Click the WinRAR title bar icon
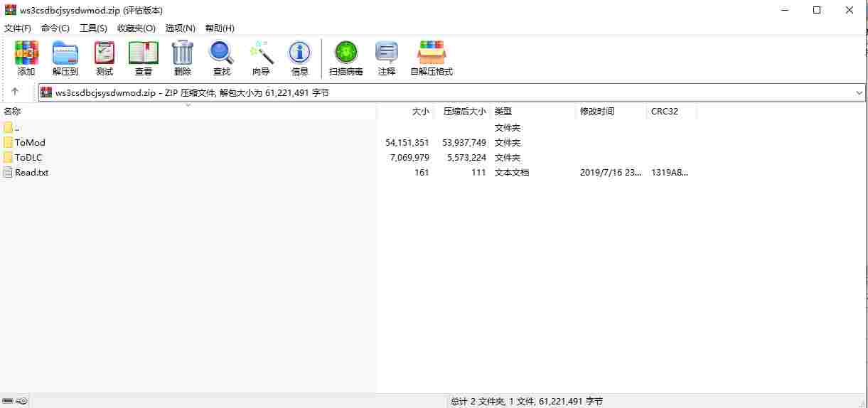This screenshot has width=868, height=408. coord(11,10)
